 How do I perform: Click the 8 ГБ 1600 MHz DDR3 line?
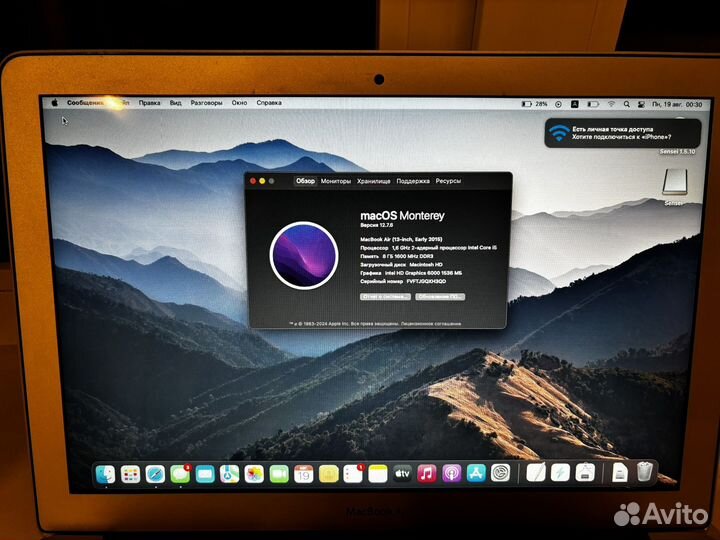point(397,256)
